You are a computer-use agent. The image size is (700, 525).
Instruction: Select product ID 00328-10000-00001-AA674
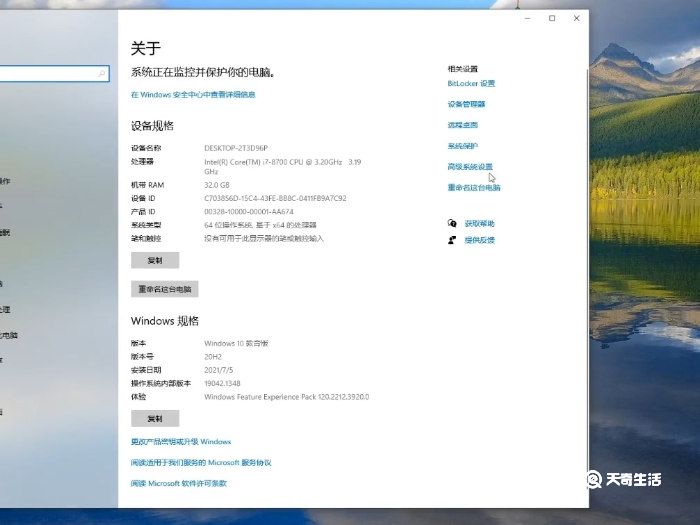click(249, 212)
